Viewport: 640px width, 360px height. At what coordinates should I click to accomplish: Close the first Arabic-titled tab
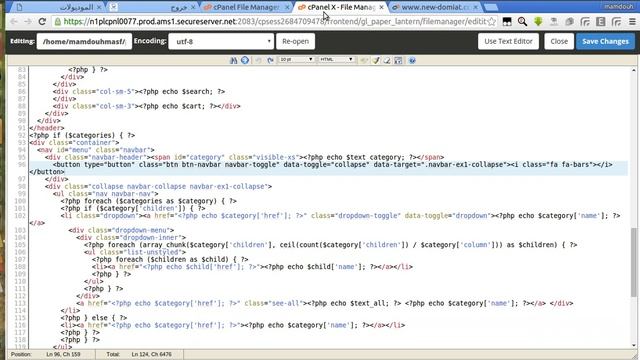[x=99, y=7]
